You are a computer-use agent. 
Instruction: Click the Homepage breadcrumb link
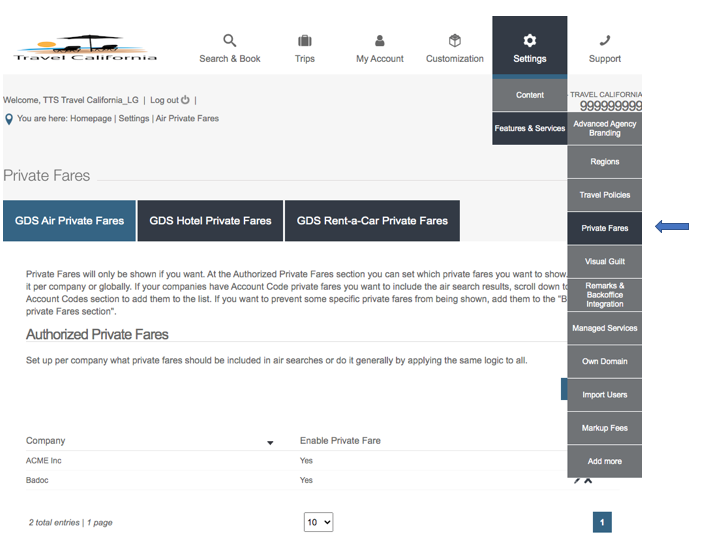[x=91, y=119]
